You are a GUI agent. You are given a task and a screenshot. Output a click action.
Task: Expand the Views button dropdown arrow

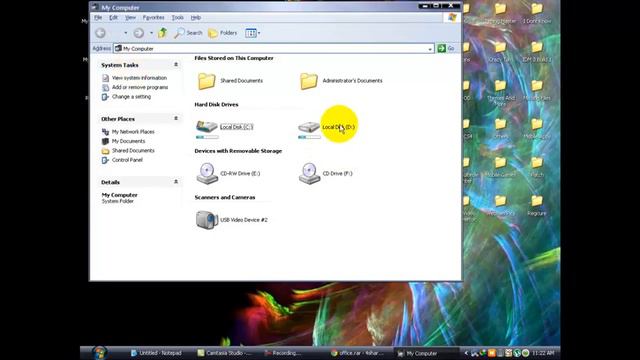click(x=259, y=33)
